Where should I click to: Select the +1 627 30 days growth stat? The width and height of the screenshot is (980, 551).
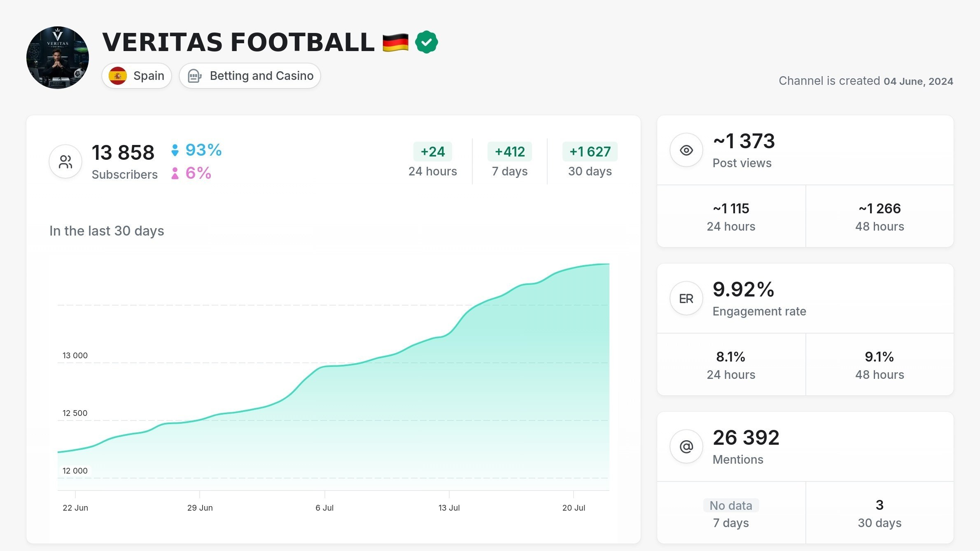[590, 161]
